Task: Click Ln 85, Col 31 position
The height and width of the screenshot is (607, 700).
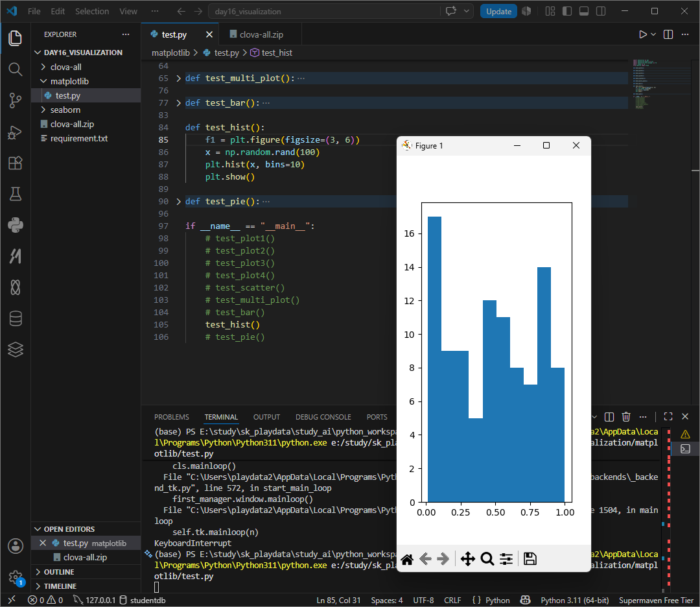Action: click(338, 601)
